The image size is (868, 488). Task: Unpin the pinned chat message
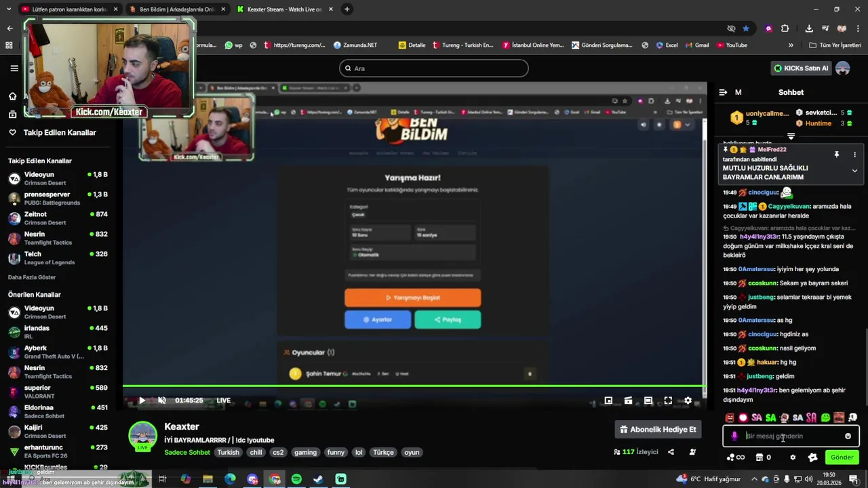(836, 155)
